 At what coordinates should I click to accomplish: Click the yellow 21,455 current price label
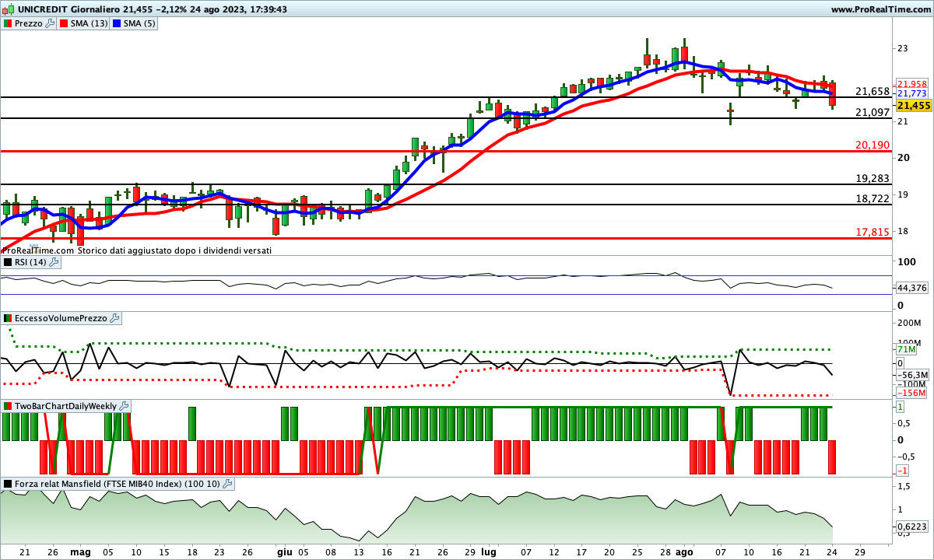[914, 105]
